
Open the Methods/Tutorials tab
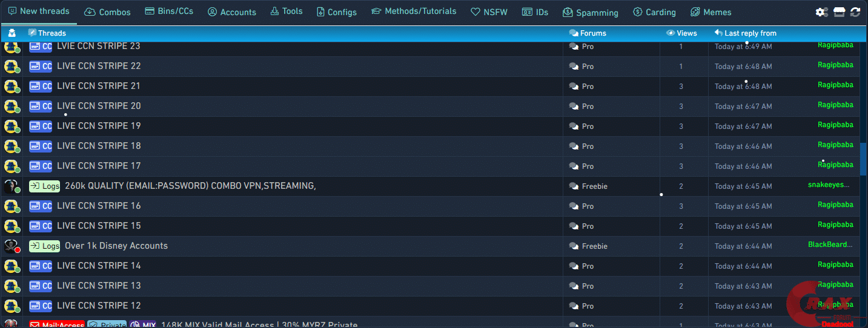coord(414,11)
